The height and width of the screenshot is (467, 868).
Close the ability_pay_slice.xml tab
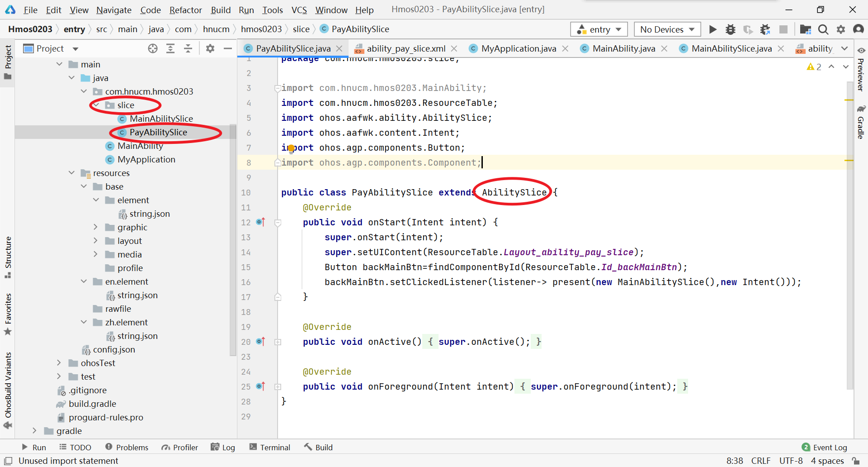[x=454, y=48]
